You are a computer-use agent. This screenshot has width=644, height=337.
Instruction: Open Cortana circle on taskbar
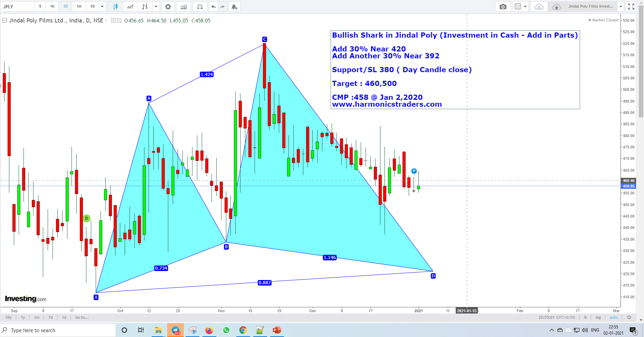pyautogui.click(x=124, y=330)
